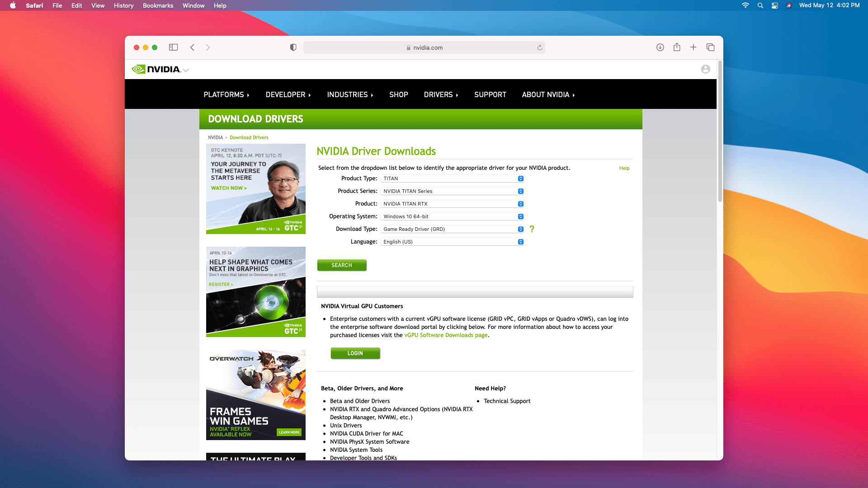Select the Product Type TITAN dropdown
The image size is (868, 488).
point(453,178)
